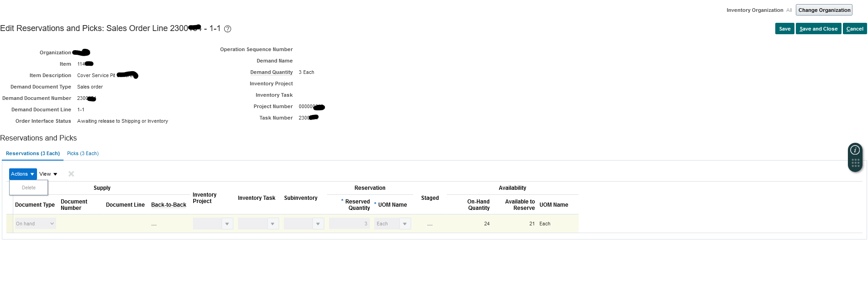868x297 pixels.
Task: Open the help icon beside the page title
Action: 228,29
